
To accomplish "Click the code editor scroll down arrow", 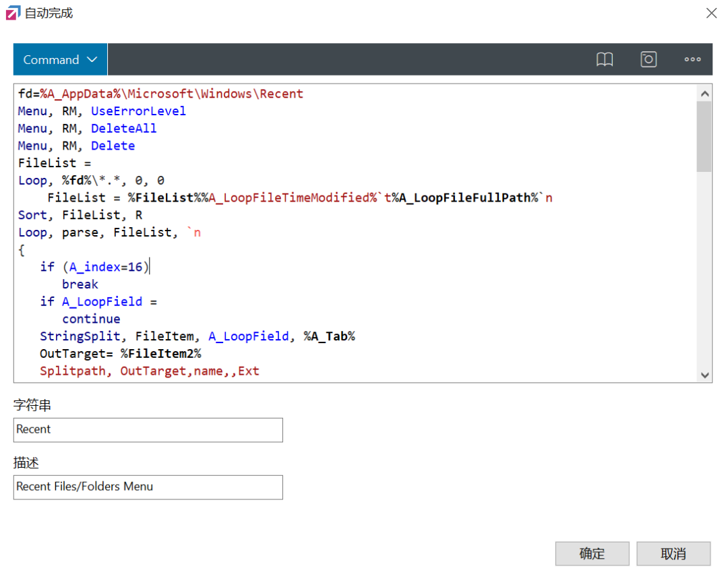I will pyautogui.click(x=704, y=375).
